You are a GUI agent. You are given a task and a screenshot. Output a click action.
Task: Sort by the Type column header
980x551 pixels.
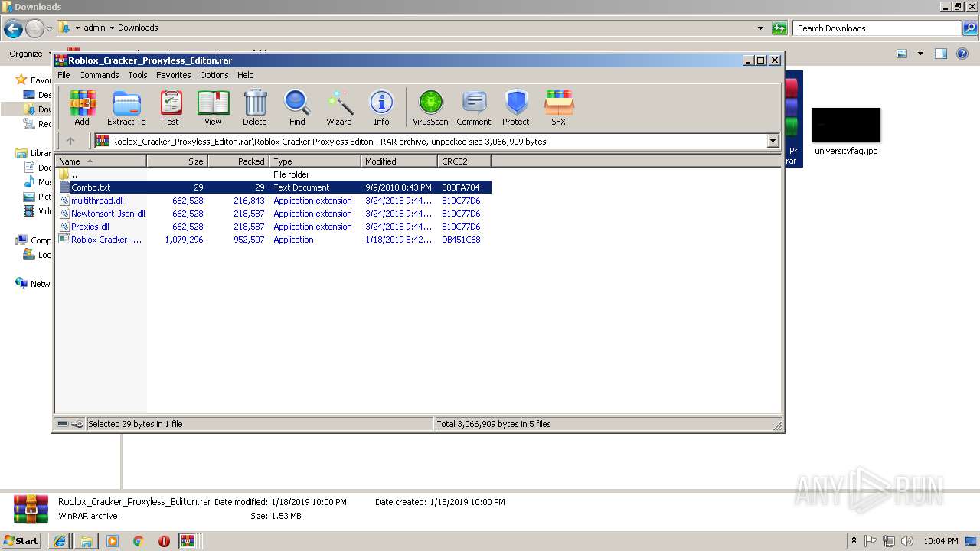click(315, 161)
